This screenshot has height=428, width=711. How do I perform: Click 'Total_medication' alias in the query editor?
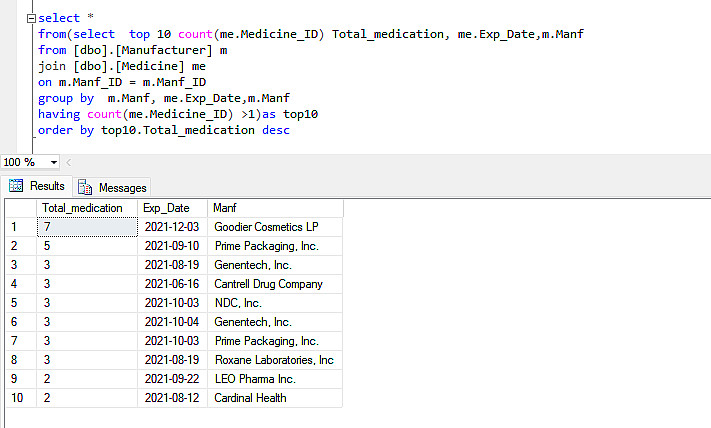tap(388, 34)
